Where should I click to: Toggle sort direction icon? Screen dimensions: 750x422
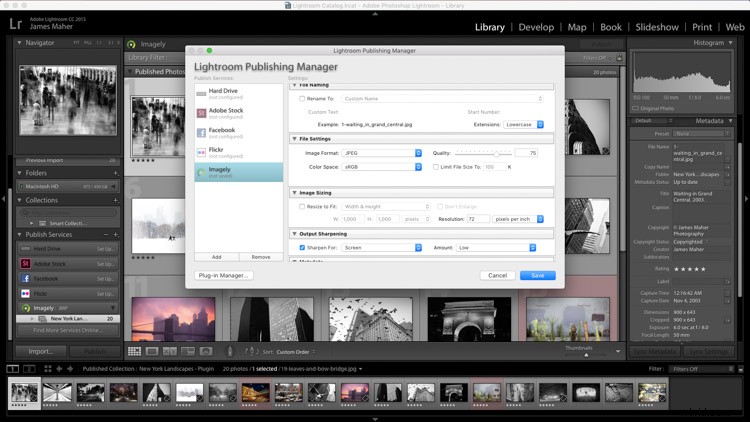pos(252,352)
